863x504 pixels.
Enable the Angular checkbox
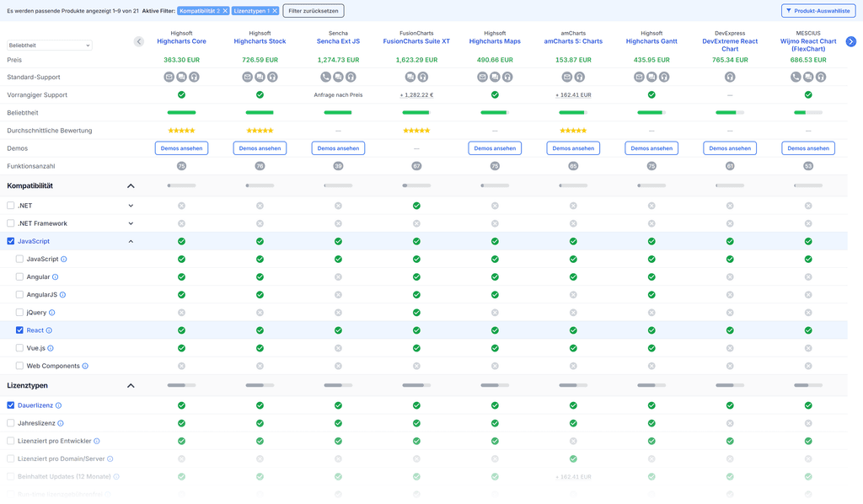coord(20,276)
